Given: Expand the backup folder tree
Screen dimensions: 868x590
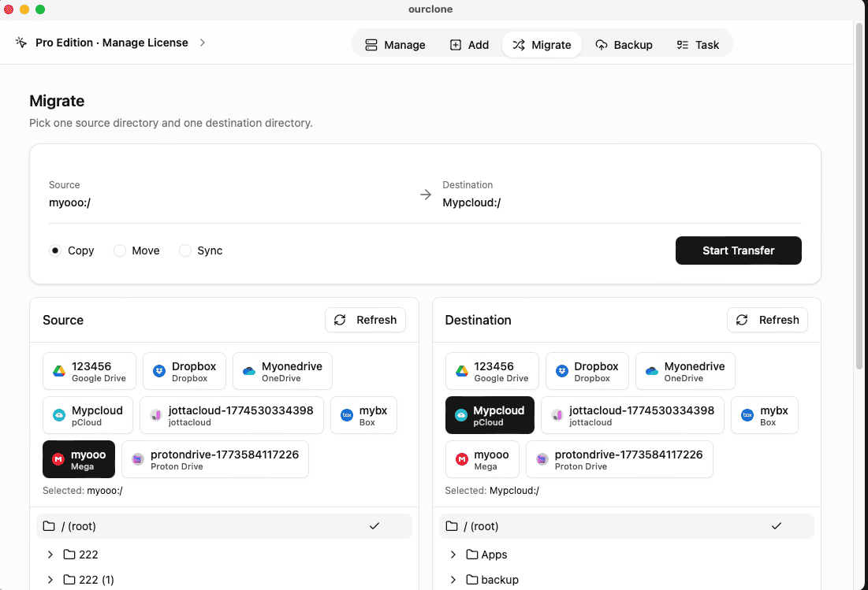Looking at the screenshot, I should (x=453, y=580).
